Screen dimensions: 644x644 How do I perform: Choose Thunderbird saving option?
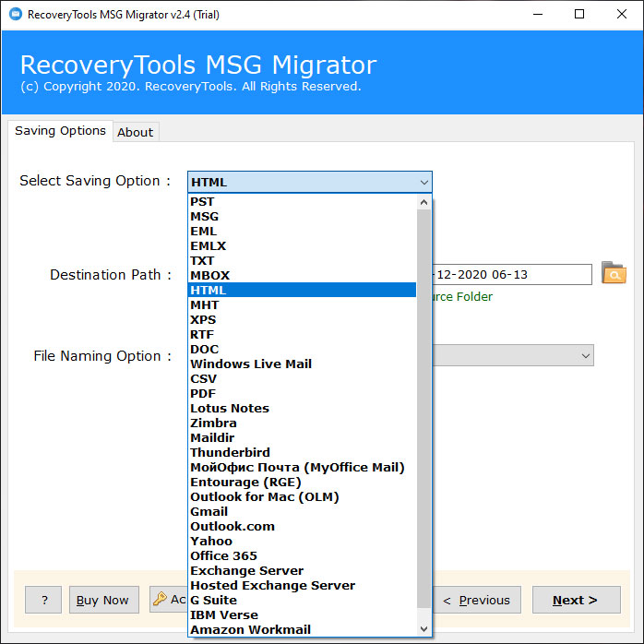[302, 453]
